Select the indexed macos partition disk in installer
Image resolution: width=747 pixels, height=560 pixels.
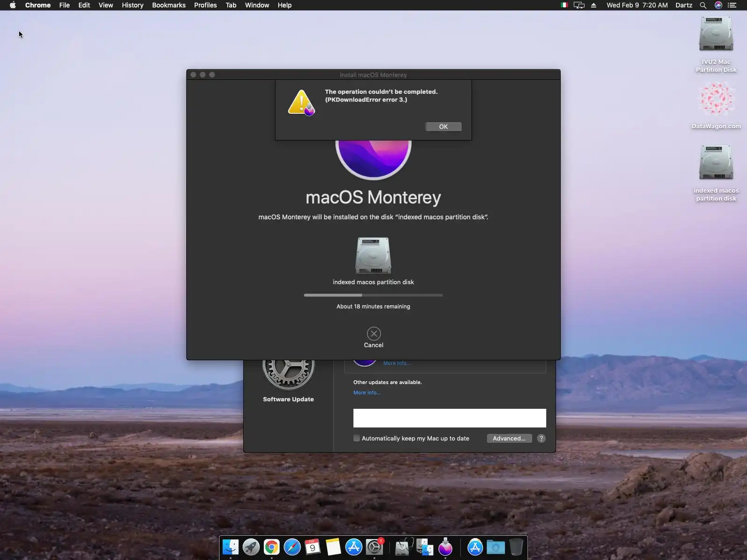point(373,256)
